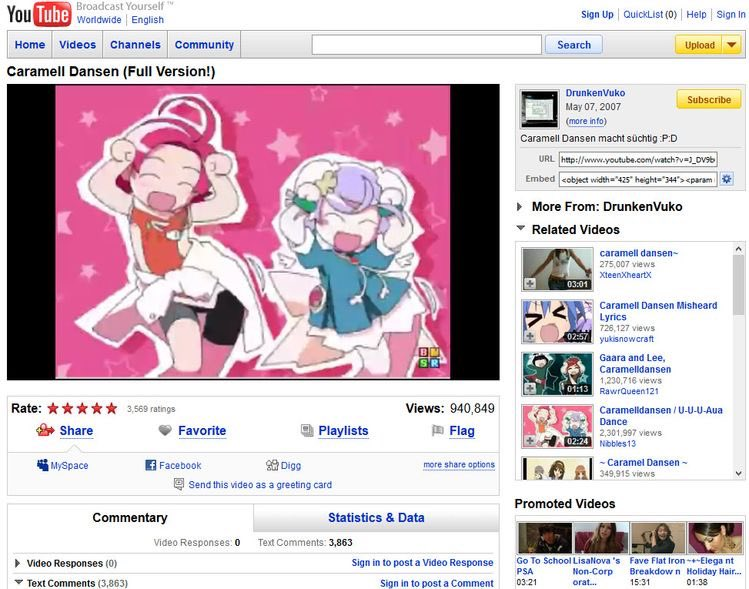Click the yellow Upload button

[699, 45]
